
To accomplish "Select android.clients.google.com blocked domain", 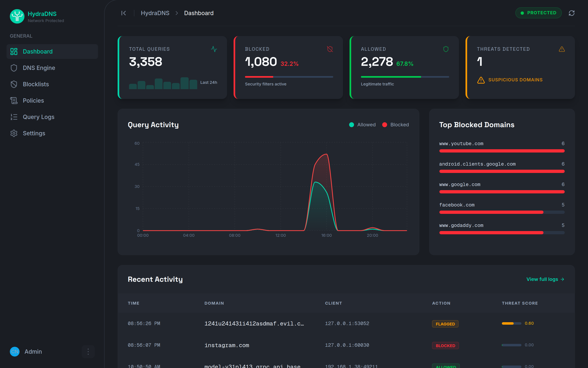I will 477,164.
